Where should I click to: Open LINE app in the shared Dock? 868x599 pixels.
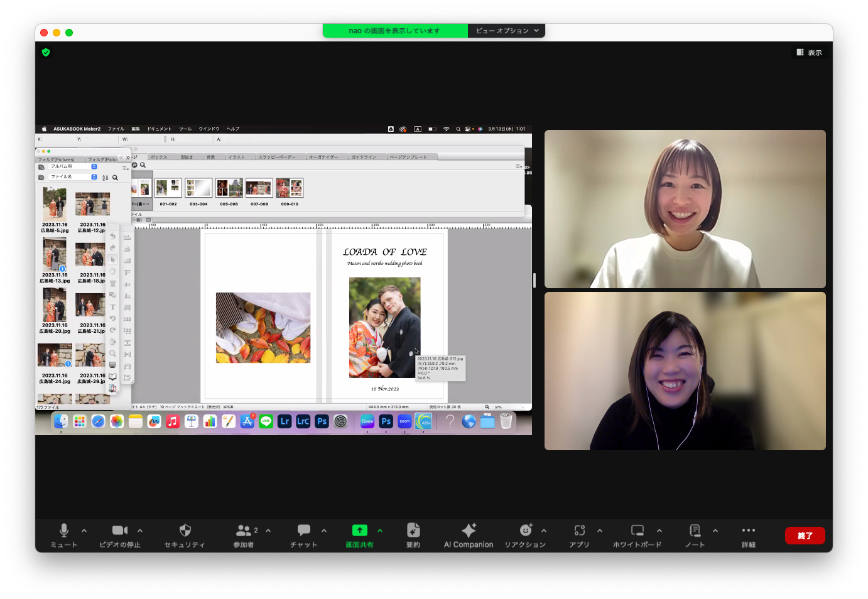point(266,422)
